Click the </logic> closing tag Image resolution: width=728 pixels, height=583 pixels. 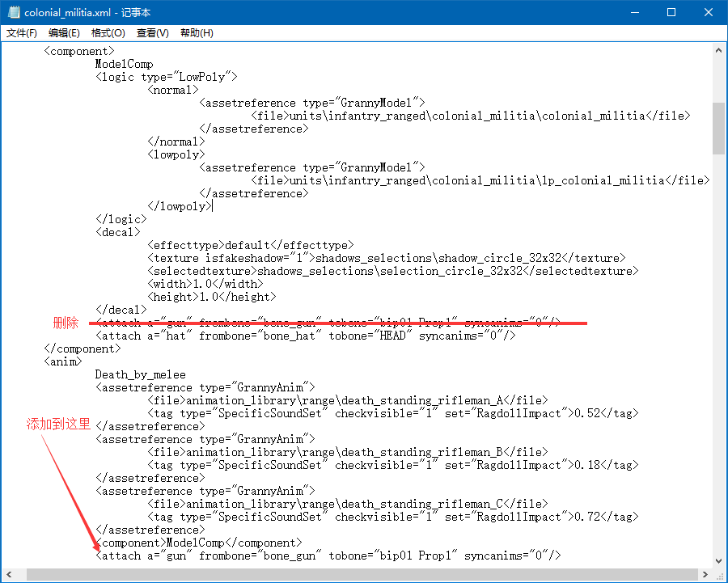(x=121, y=220)
